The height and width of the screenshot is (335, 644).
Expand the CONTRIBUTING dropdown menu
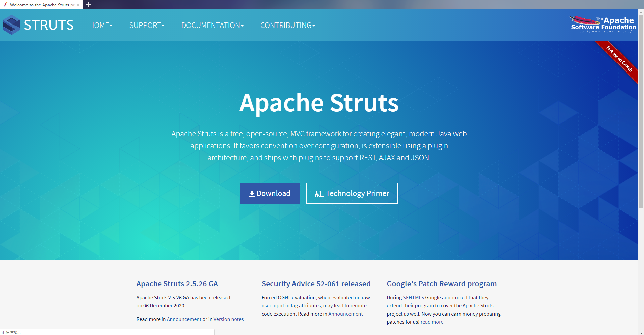(x=287, y=25)
